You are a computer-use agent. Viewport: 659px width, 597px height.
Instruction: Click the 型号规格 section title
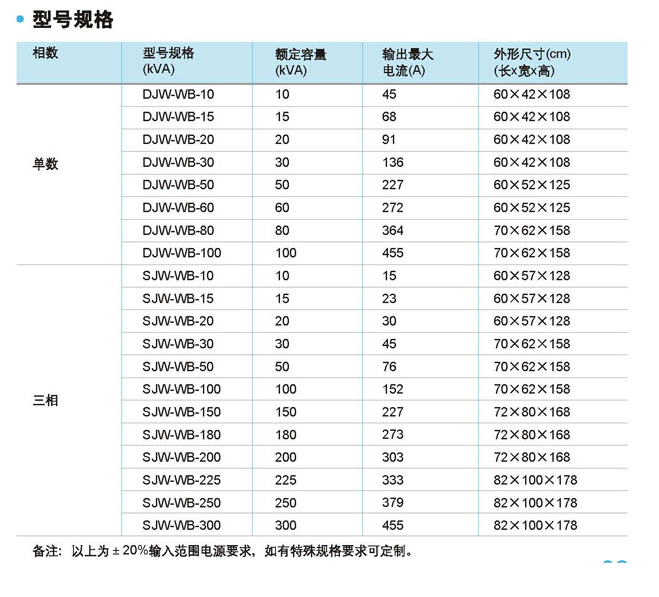click(x=73, y=19)
